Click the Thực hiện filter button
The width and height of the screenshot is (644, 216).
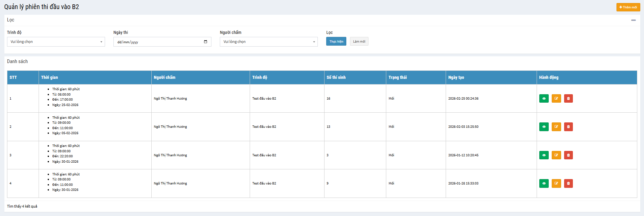tap(336, 42)
